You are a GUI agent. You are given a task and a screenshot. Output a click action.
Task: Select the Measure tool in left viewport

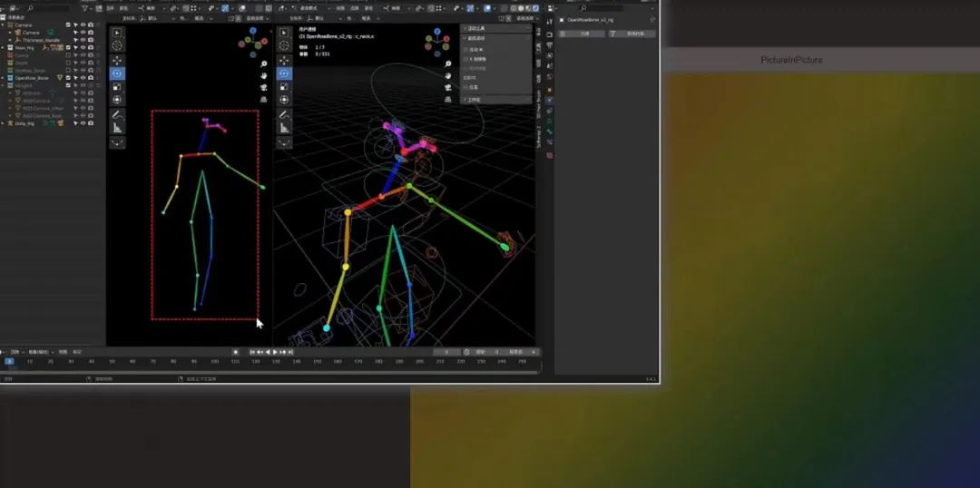click(117, 128)
